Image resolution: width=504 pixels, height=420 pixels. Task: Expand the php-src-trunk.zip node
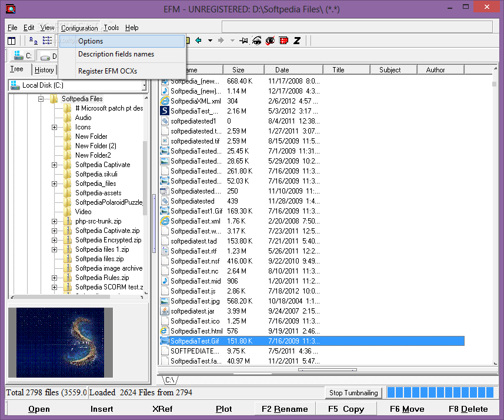[x=54, y=222]
